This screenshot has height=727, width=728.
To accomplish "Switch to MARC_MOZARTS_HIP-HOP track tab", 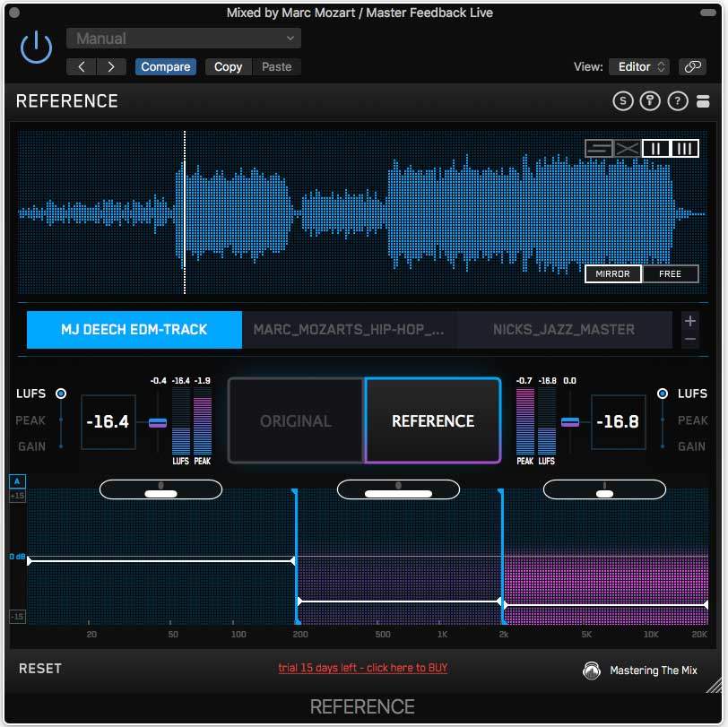I will [349, 330].
